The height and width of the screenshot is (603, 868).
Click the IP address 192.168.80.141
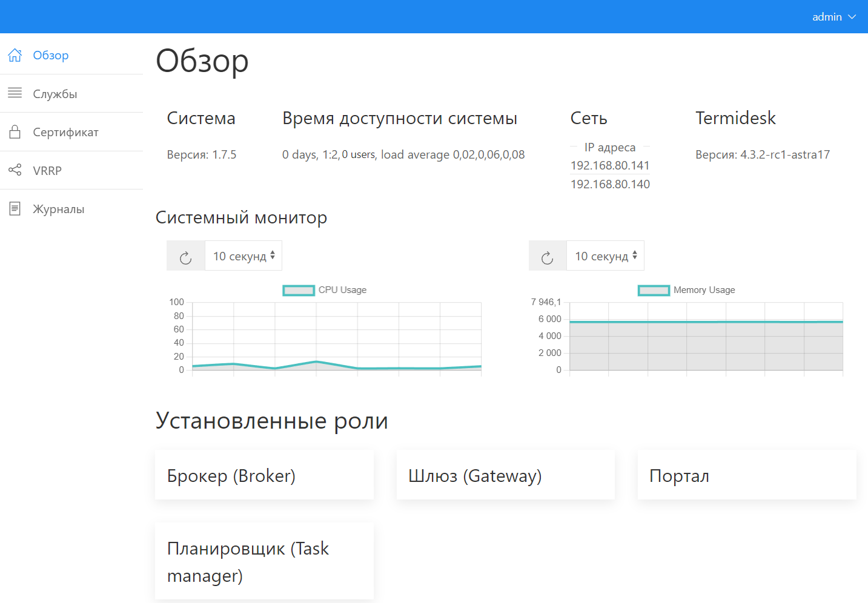(610, 165)
